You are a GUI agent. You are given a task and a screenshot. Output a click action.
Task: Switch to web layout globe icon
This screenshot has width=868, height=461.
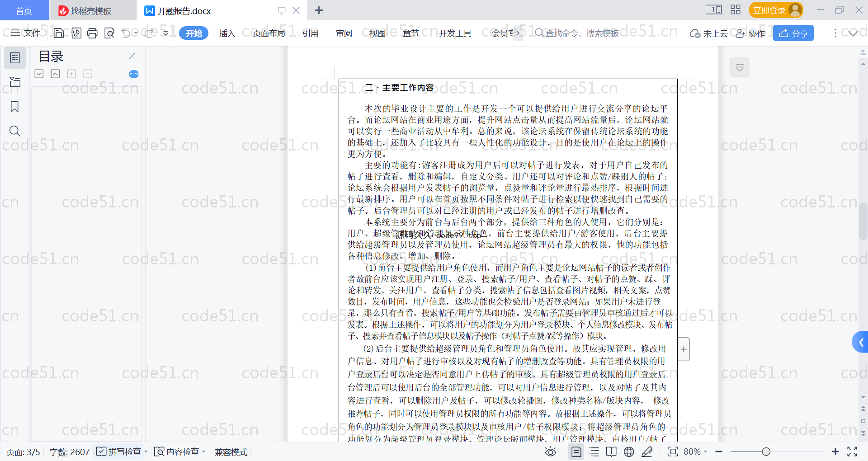[629, 452]
